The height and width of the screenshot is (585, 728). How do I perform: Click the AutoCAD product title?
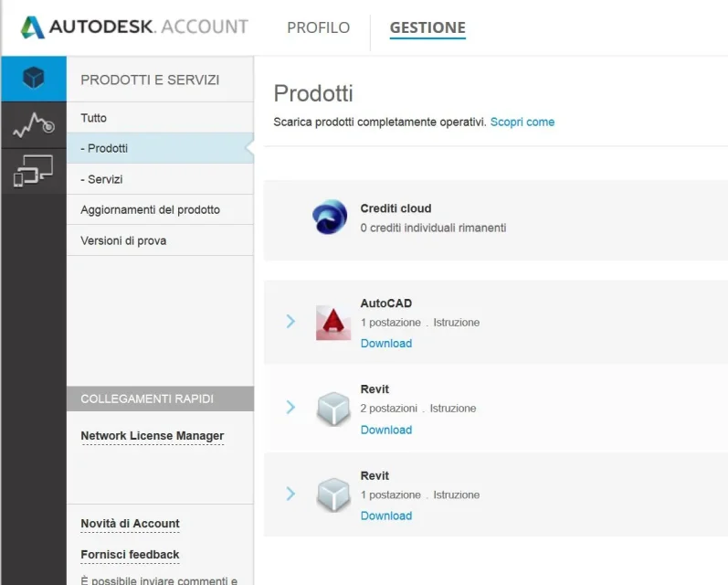point(386,303)
